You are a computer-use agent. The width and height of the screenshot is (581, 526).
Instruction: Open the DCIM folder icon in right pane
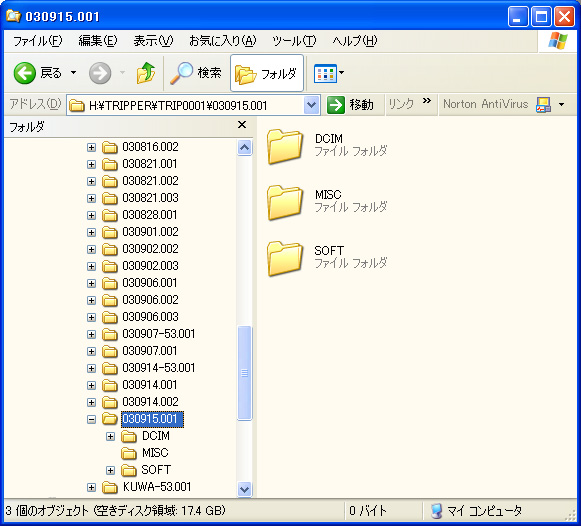click(x=285, y=147)
